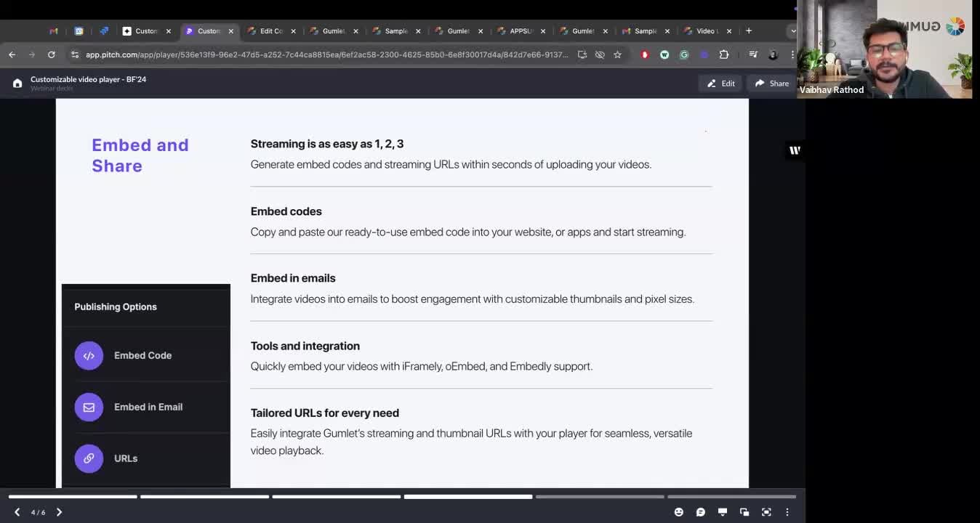Click the presenter screen icon
Image resolution: width=980 pixels, height=523 pixels.
722,512
